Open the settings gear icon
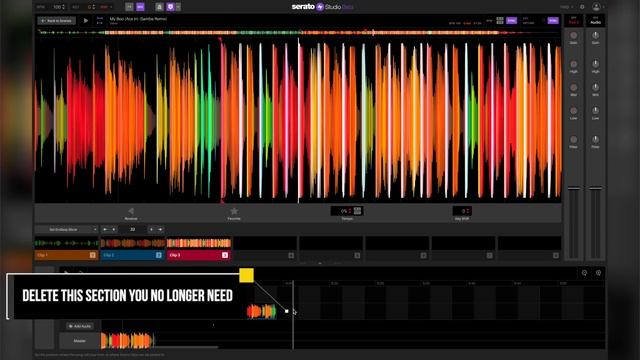The height and width of the screenshot is (360, 640). point(582,7)
